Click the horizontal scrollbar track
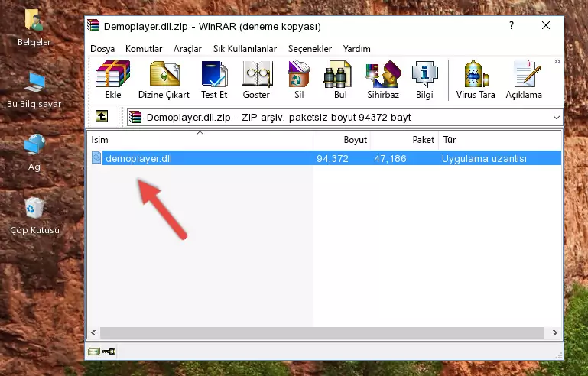Image resolution: width=588 pixels, height=376 pixels. click(x=322, y=332)
